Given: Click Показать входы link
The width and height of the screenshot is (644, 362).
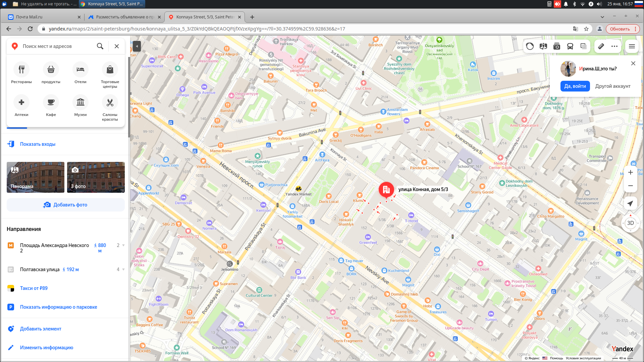Looking at the screenshot, I should (38, 144).
